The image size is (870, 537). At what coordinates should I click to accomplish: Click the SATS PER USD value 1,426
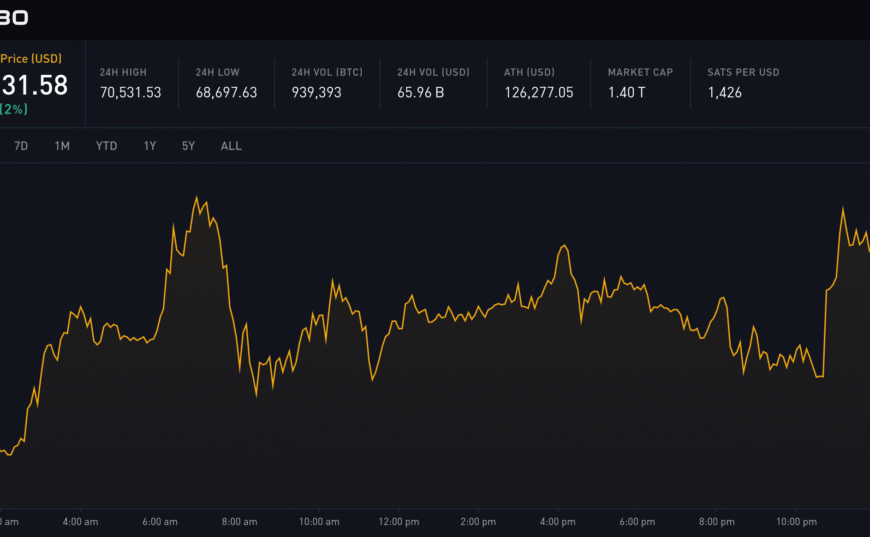tap(725, 93)
